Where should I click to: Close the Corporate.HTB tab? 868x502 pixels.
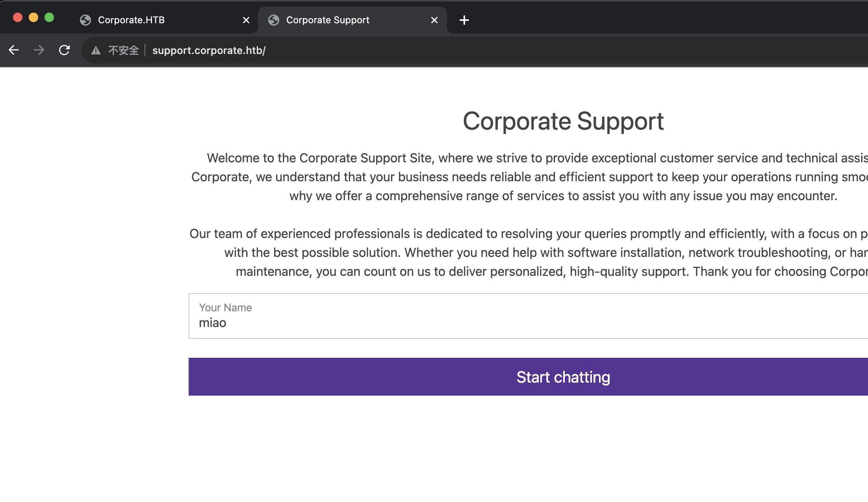[x=246, y=20]
